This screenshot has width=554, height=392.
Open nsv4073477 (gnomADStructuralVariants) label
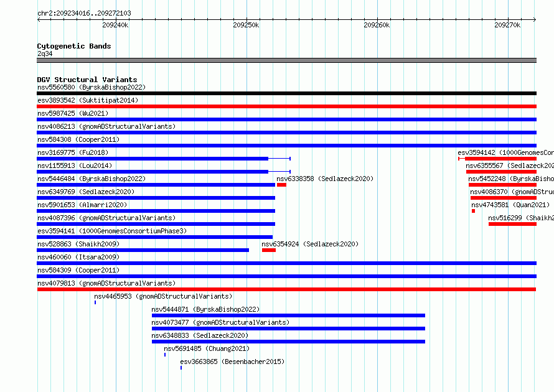coord(220,322)
